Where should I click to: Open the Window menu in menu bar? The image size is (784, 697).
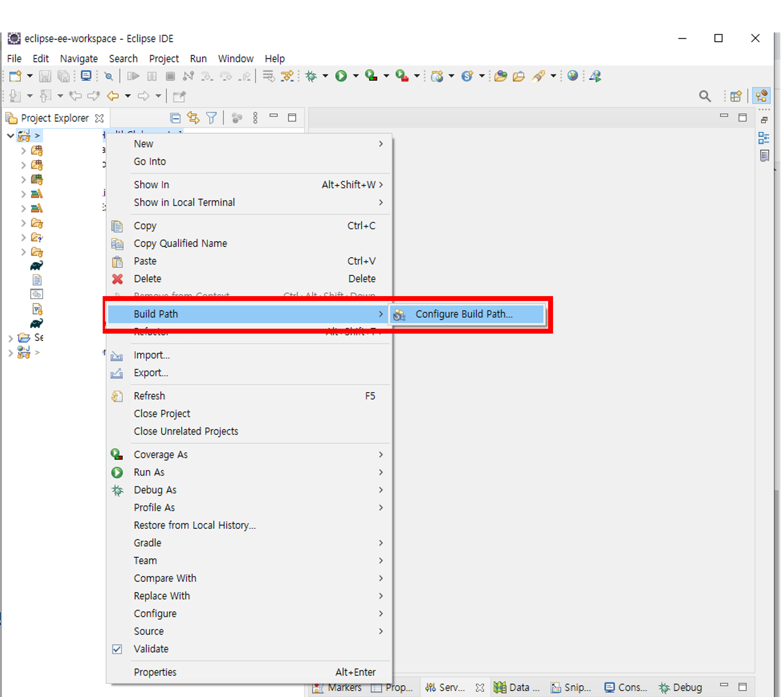click(236, 59)
